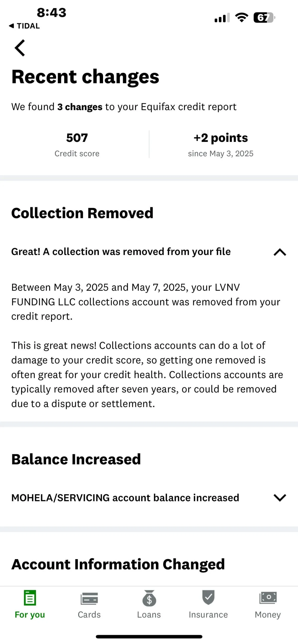Expand 'MOHELA/SERVICING account balance increased' row
298x644 pixels.
[149, 498]
